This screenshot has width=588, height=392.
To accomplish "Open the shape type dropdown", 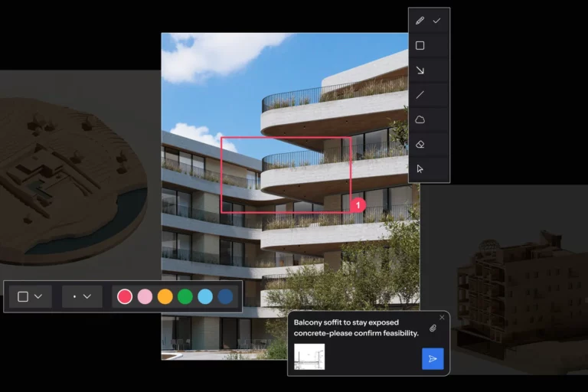I will 31,296.
